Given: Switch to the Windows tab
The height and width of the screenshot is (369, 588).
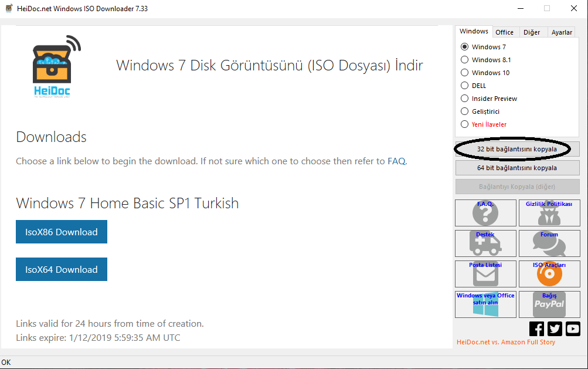Looking at the screenshot, I should (x=474, y=32).
